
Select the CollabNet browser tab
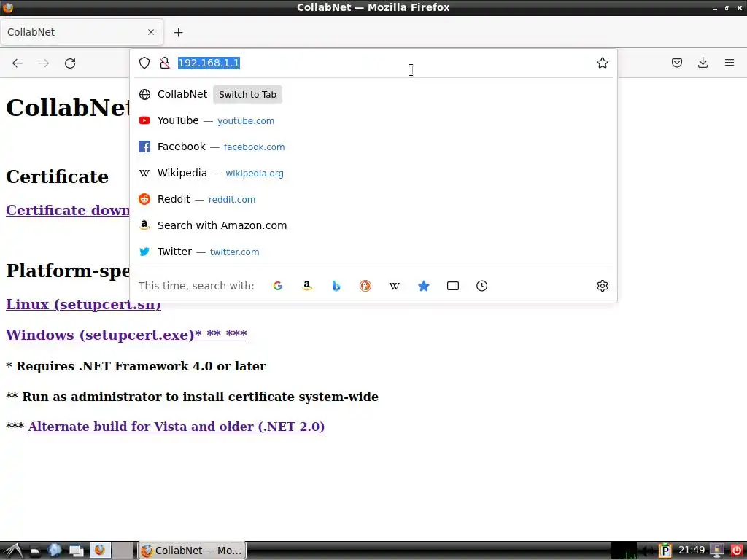point(82,32)
